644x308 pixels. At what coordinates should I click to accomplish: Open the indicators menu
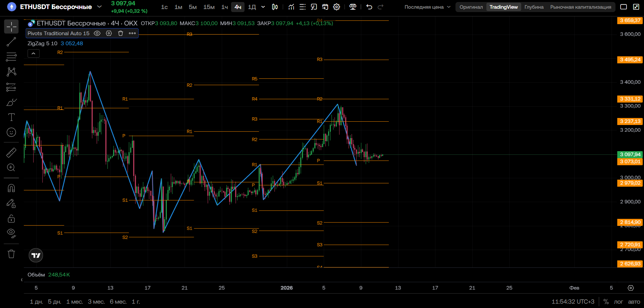pos(291,7)
